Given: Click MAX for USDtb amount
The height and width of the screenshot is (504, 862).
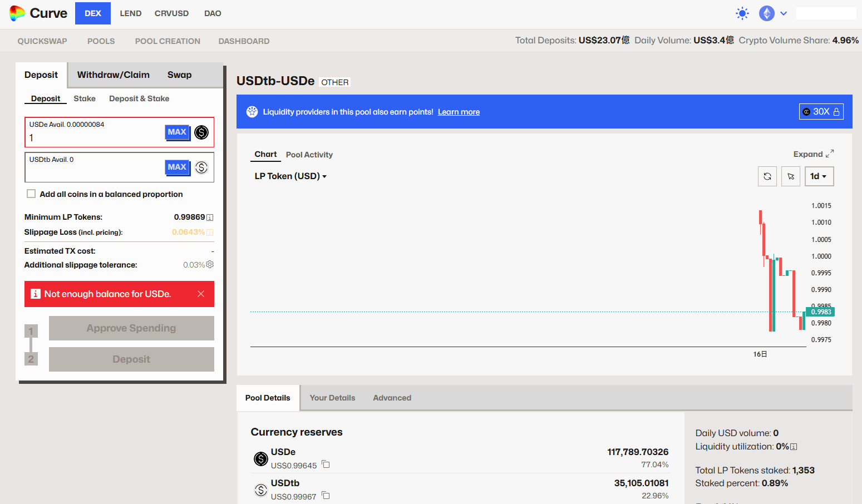Looking at the screenshot, I should pyautogui.click(x=178, y=167).
